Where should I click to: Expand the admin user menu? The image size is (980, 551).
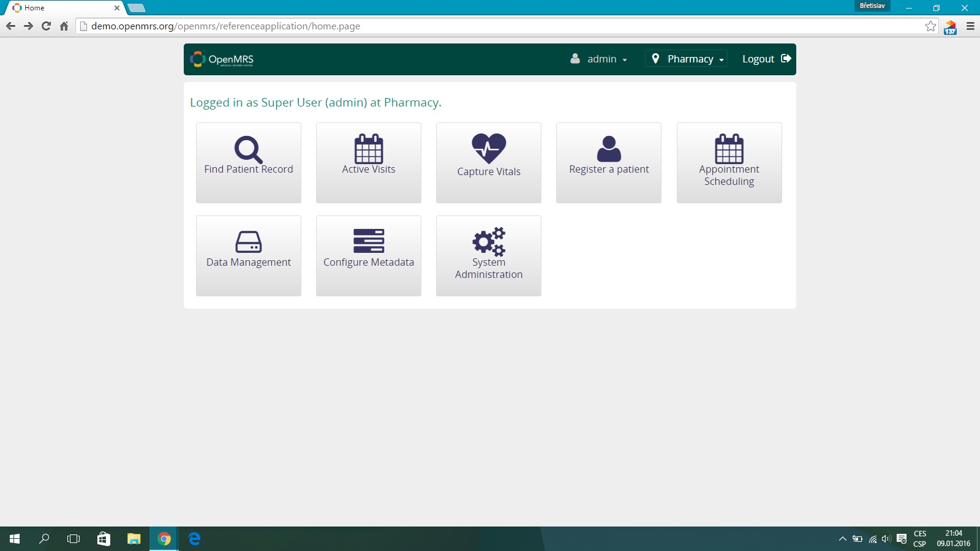click(598, 59)
